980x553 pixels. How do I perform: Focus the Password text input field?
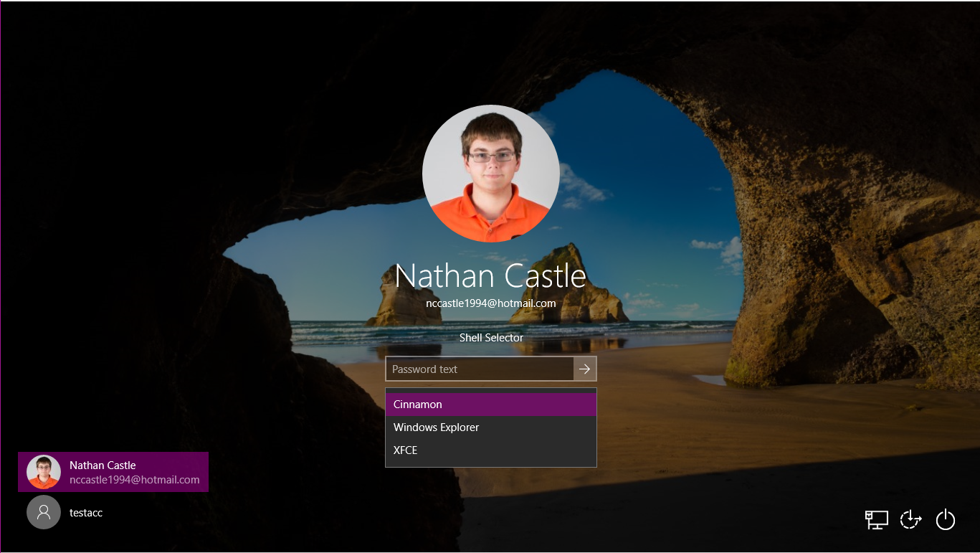[x=479, y=369]
